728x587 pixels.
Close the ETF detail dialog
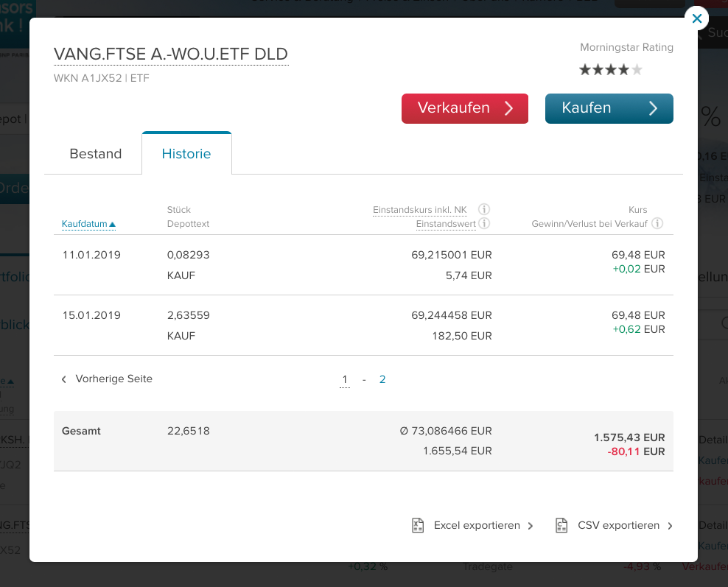tap(696, 18)
